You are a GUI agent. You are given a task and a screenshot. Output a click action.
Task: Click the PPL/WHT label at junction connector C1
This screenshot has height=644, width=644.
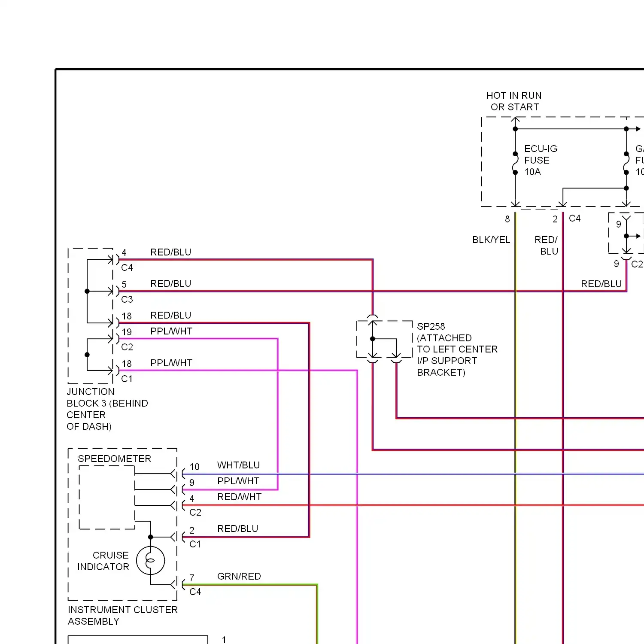coord(171,363)
